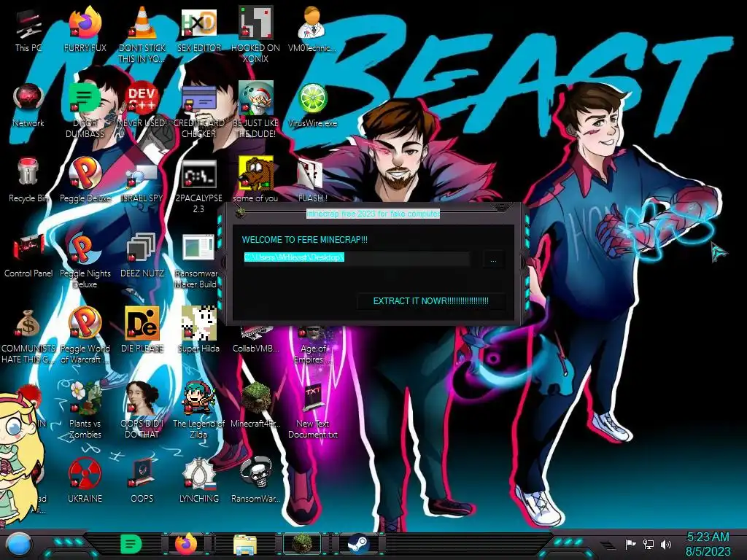Switch to the Minecraft block taskbar item
This screenshot has height=560, width=747.
(302, 544)
